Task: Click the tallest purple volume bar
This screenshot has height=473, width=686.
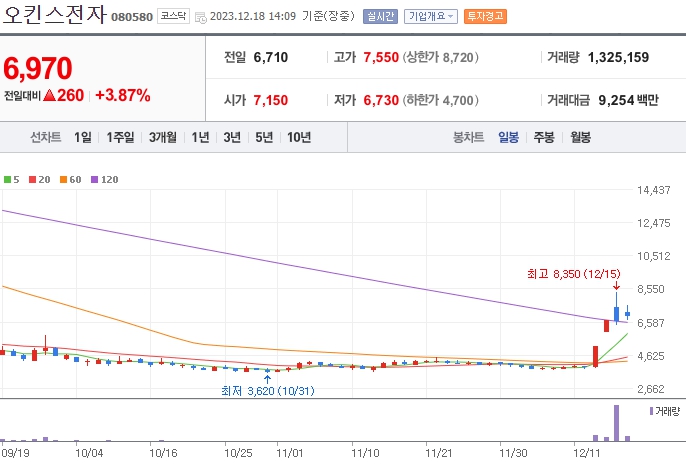Action: point(616,423)
